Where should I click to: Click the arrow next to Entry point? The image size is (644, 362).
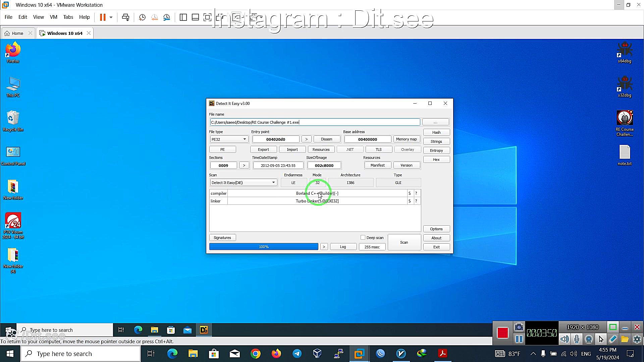click(x=306, y=139)
